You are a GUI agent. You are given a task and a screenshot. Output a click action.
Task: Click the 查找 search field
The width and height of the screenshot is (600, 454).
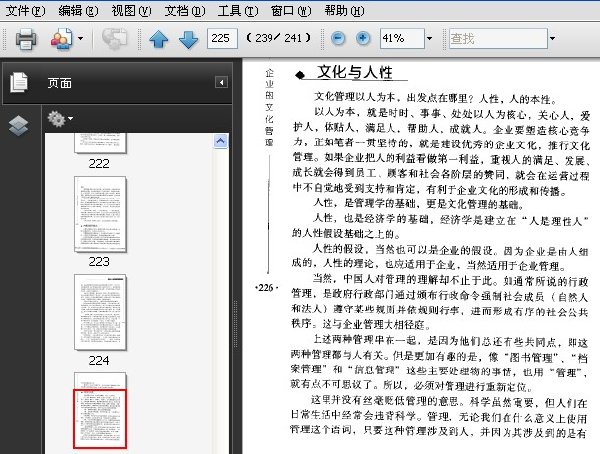point(498,38)
